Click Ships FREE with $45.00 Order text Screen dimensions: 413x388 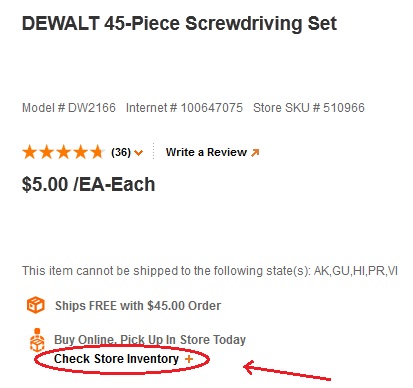[x=138, y=306]
